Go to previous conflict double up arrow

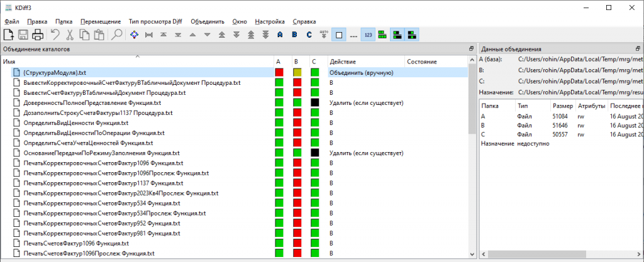pos(222,35)
